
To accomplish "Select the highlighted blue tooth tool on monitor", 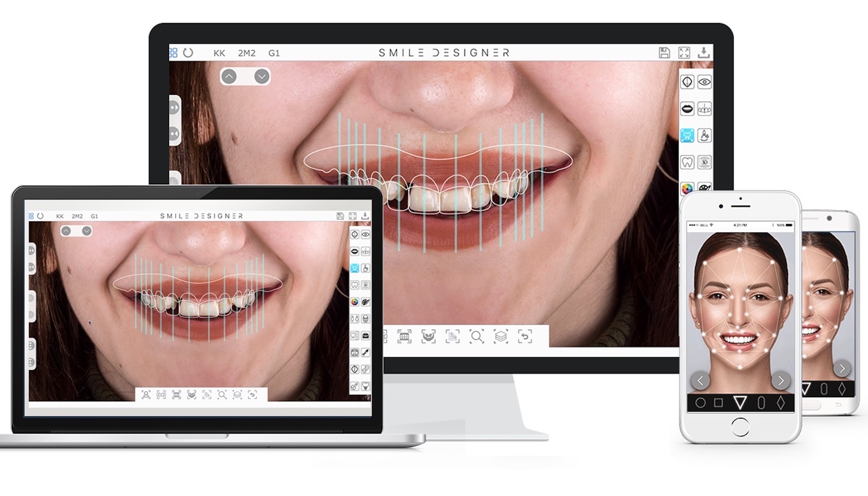I will coord(687,135).
